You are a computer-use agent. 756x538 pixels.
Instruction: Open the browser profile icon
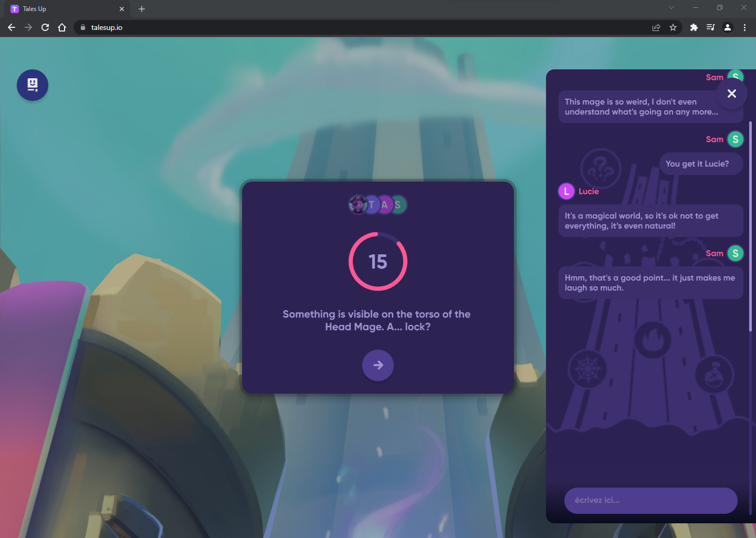click(727, 27)
